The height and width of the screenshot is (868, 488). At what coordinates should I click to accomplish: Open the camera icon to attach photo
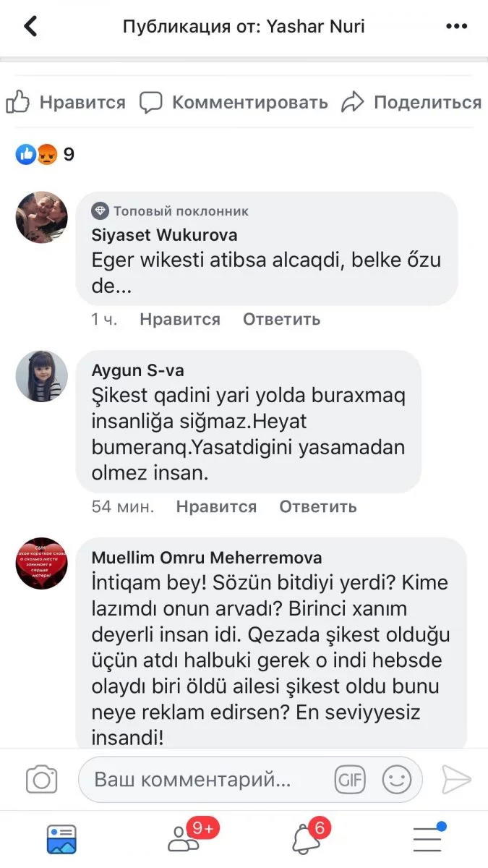pos(42,780)
